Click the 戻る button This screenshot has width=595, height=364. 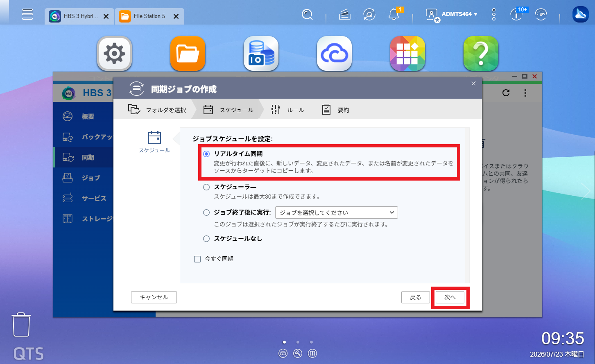pos(416,297)
